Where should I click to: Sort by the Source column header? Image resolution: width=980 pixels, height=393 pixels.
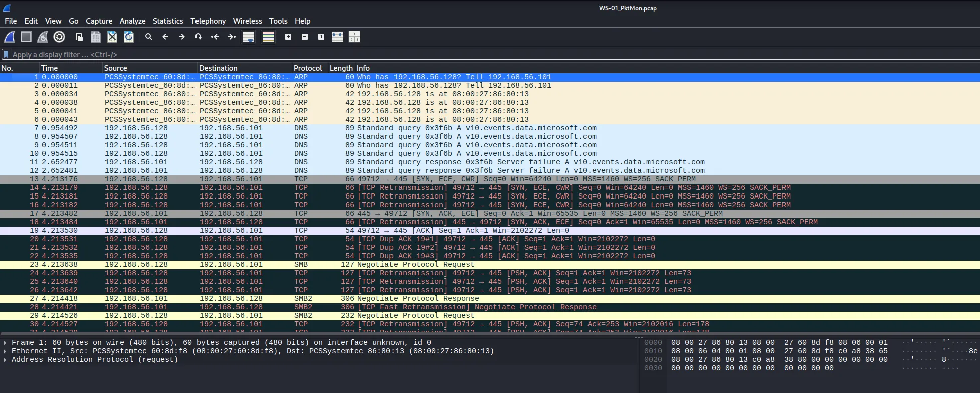115,68
